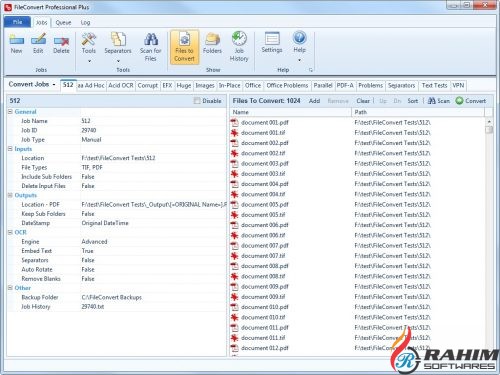Collapse the Other section
500x375 pixels.
[x=10, y=288]
